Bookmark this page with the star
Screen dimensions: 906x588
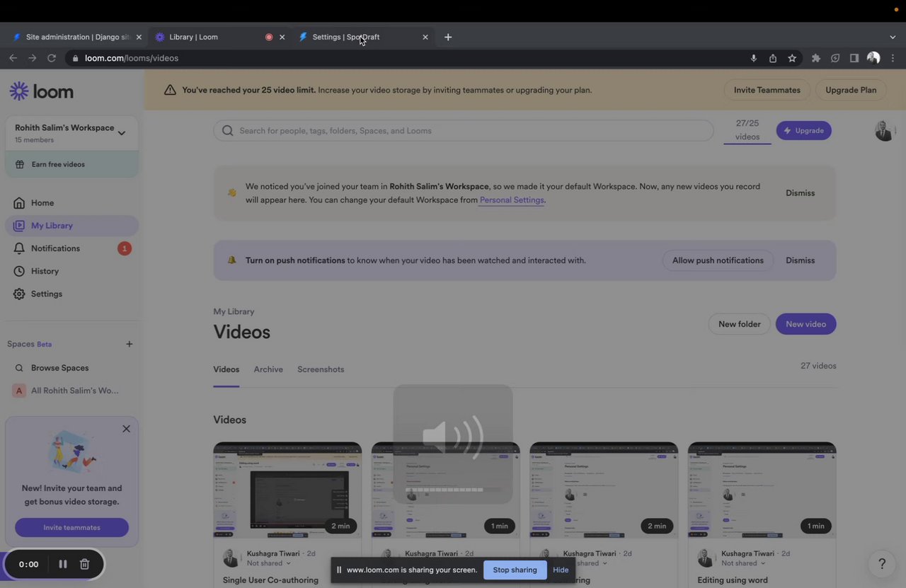[792, 58]
